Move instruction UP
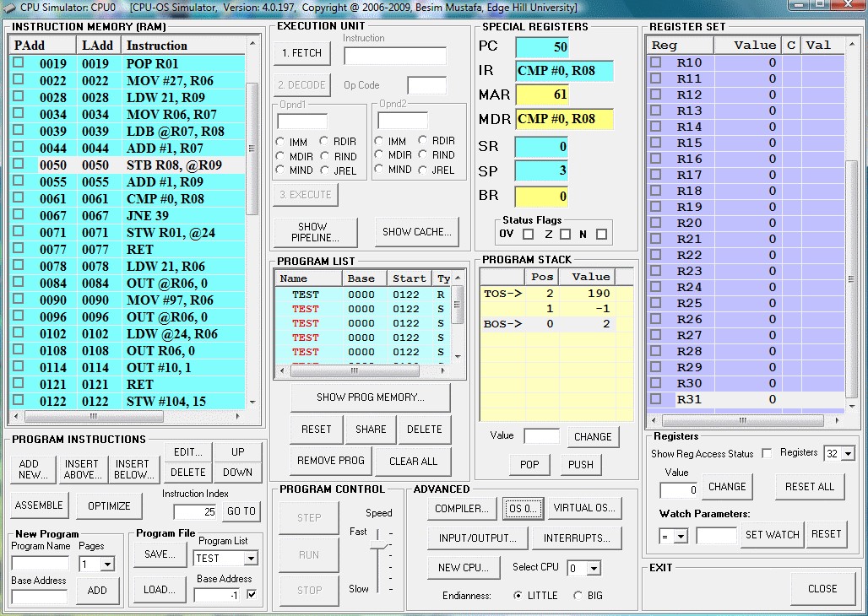The height and width of the screenshot is (616, 868). pos(237,452)
